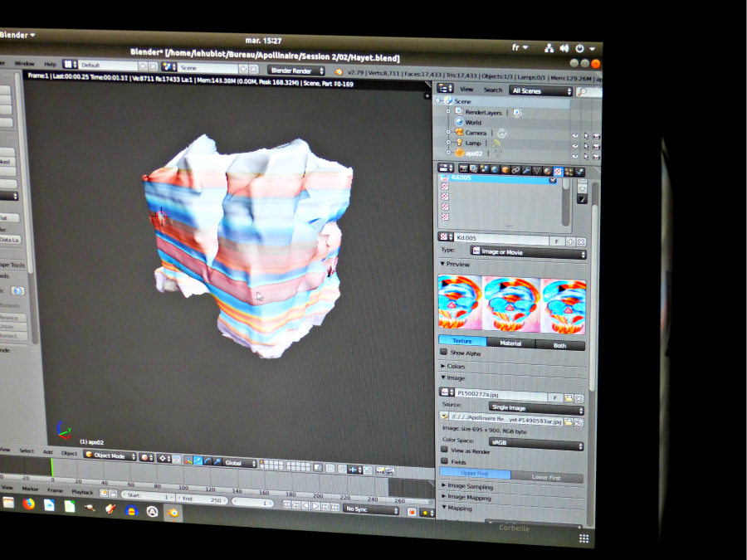Click the Object Constraints chain icon
This screenshot has height=560, width=747.
coord(515,170)
